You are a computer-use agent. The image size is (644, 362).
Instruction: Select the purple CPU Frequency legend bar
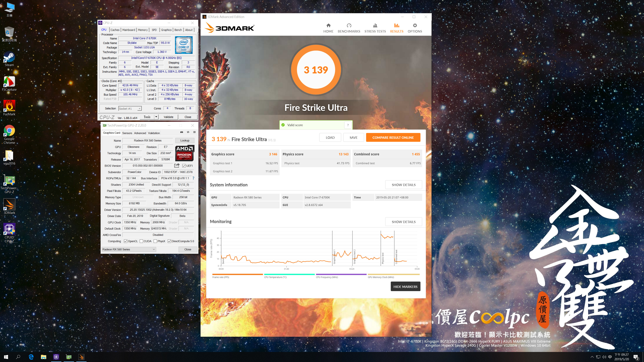341,274
